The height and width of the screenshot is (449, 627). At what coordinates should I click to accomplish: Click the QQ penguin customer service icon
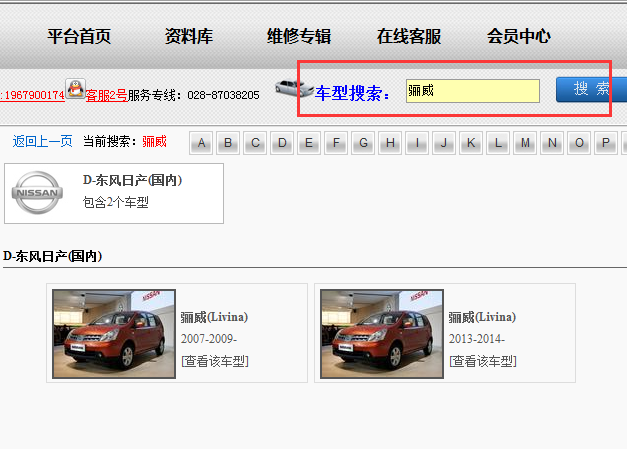tap(76, 89)
